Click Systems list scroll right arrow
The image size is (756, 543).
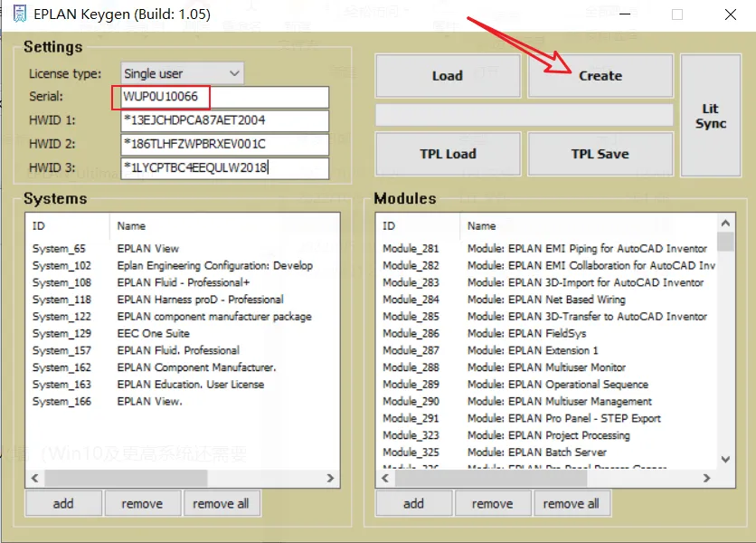[x=330, y=479]
